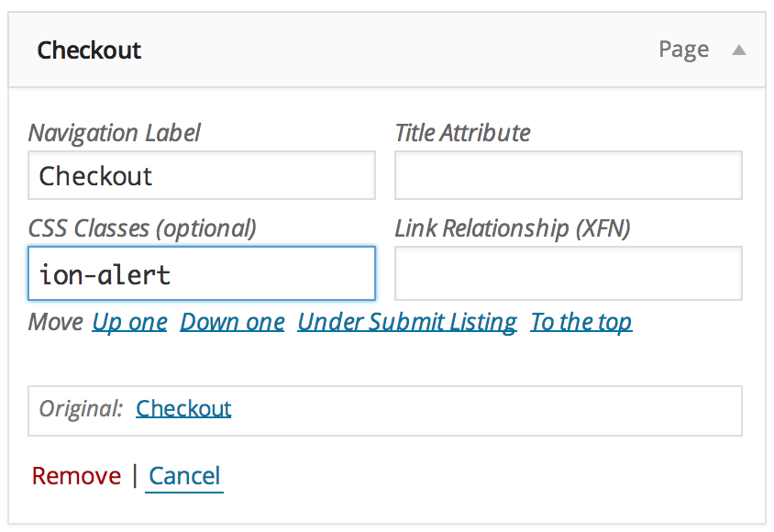Cancel the menu item edits
Image resolution: width=774 pixels, height=532 pixels.
[x=184, y=476]
